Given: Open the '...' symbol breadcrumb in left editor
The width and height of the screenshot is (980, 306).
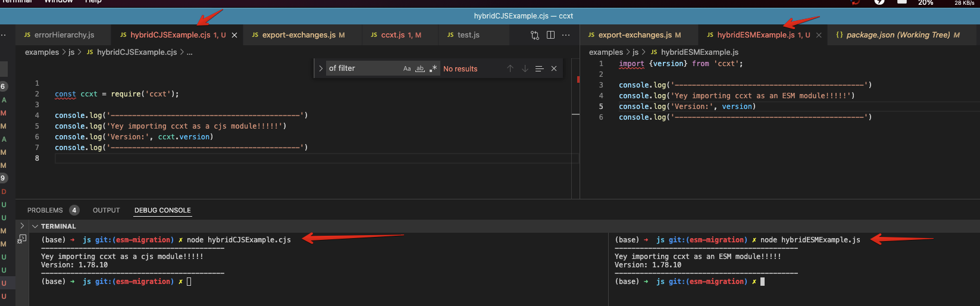Looking at the screenshot, I should pyautogui.click(x=189, y=52).
